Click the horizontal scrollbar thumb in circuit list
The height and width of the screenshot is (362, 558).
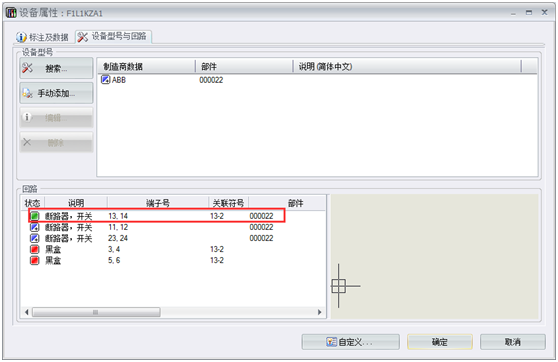click(x=96, y=312)
